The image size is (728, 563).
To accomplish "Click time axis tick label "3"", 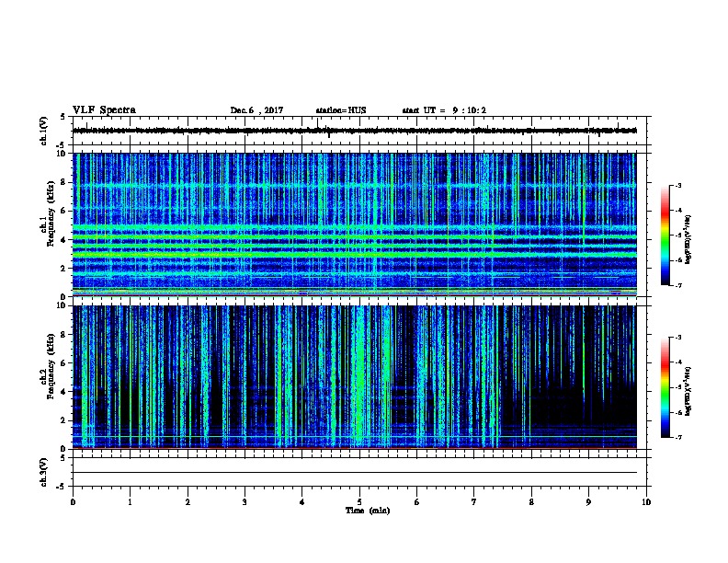I will [x=245, y=502].
